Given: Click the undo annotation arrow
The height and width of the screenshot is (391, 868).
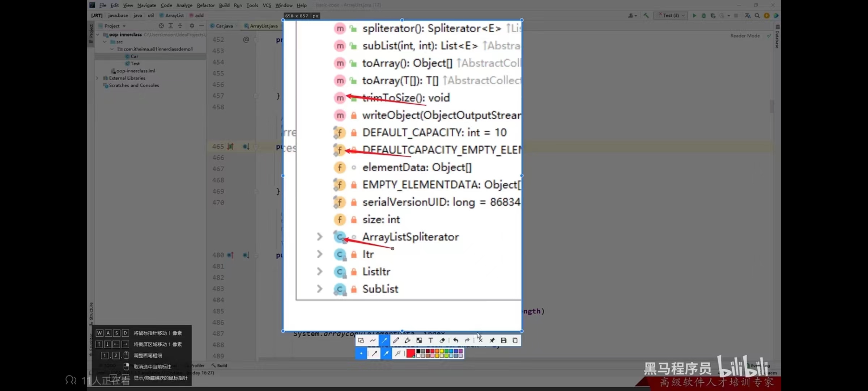Looking at the screenshot, I should pyautogui.click(x=455, y=340).
